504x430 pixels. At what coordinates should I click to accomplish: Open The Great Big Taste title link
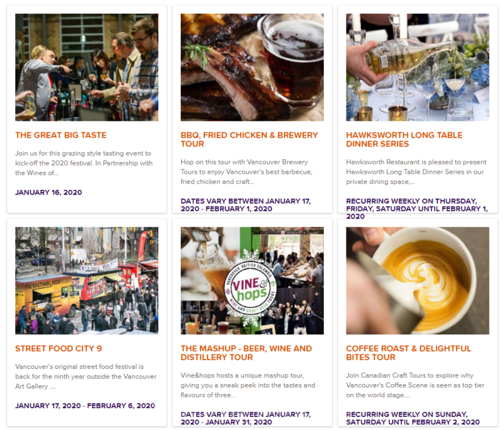click(60, 135)
